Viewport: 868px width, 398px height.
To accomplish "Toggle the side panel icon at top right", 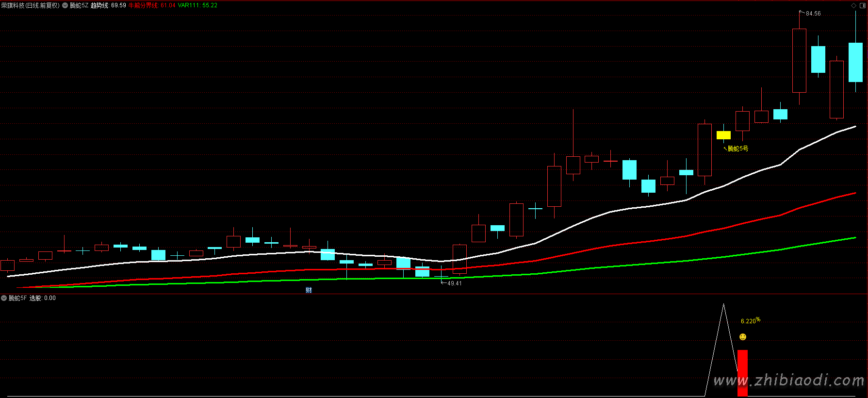I will tap(862, 5).
